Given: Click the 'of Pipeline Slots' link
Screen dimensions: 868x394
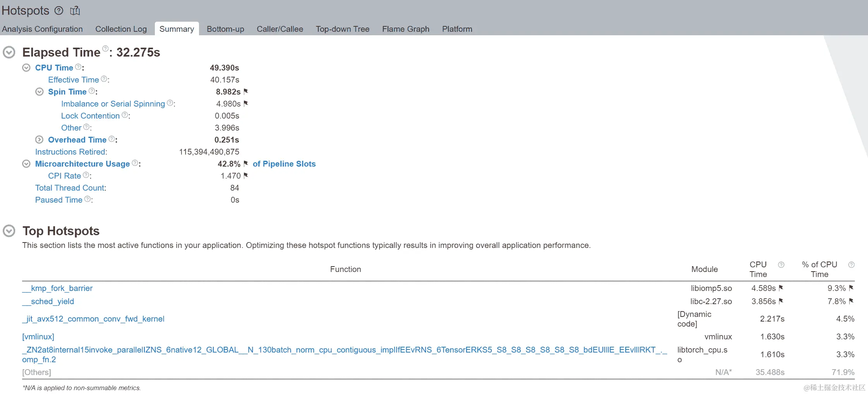Looking at the screenshot, I should pyautogui.click(x=284, y=164).
